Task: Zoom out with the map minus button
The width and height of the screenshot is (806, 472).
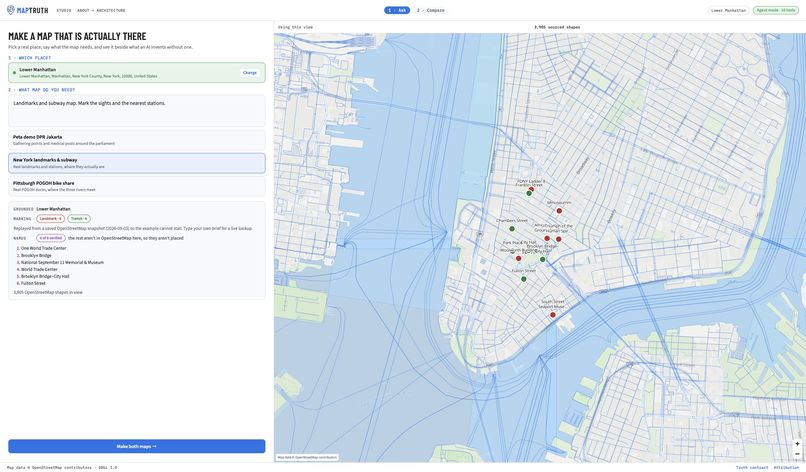Action: tap(797, 454)
